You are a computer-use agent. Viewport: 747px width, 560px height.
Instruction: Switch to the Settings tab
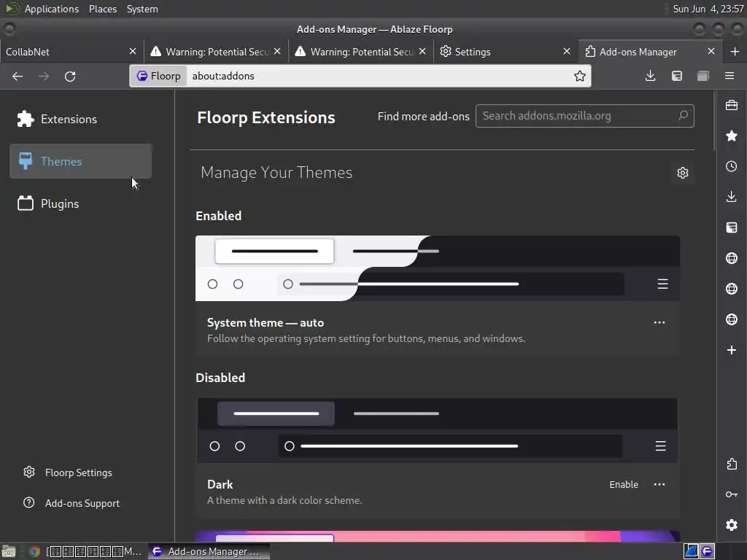[505, 52]
